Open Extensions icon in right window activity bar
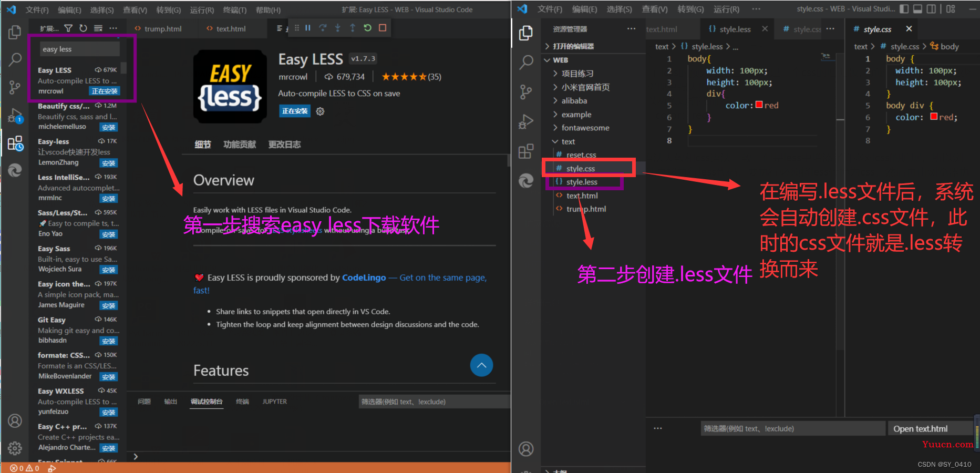Viewport: 980px width, 473px height. [526, 151]
